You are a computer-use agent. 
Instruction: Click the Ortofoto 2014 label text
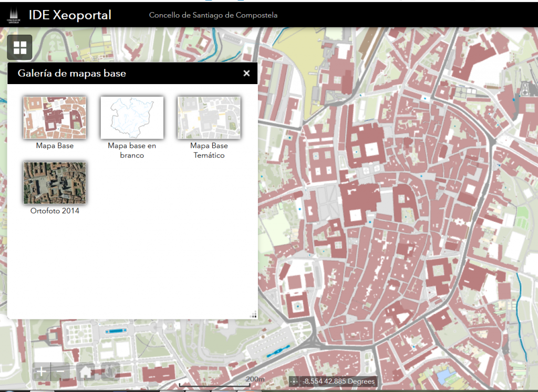pyautogui.click(x=55, y=211)
